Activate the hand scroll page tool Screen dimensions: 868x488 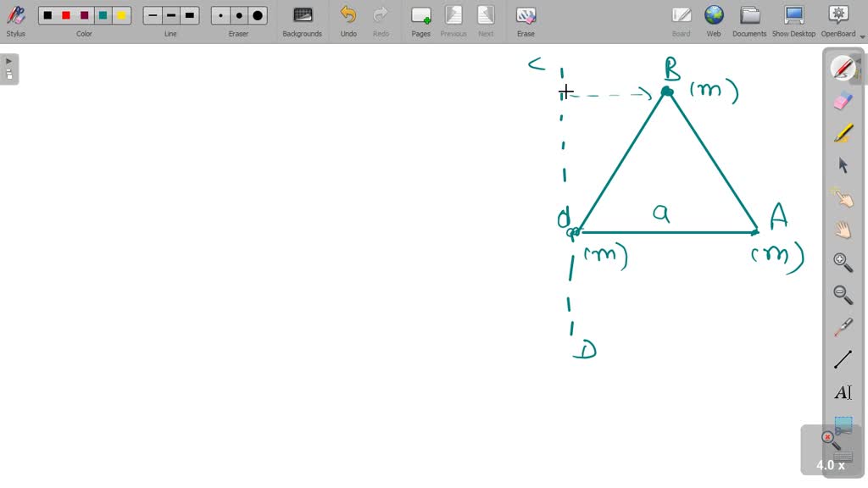point(843,230)
